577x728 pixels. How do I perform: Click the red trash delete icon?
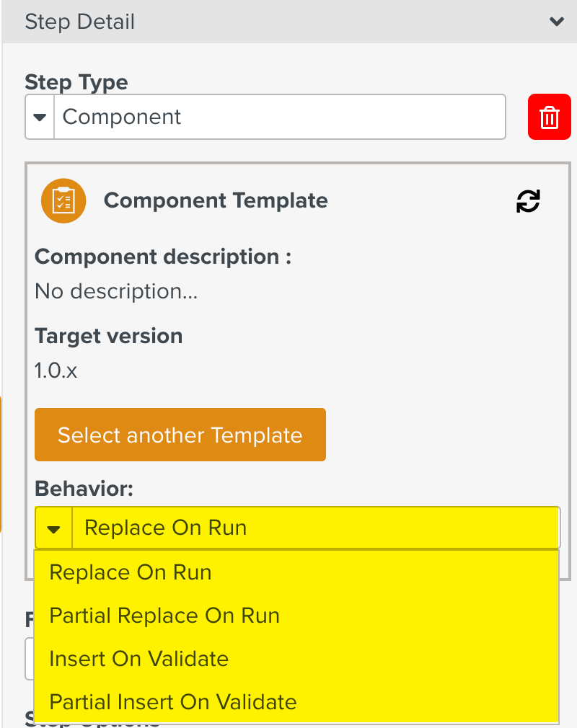click(x=549, y=117)
